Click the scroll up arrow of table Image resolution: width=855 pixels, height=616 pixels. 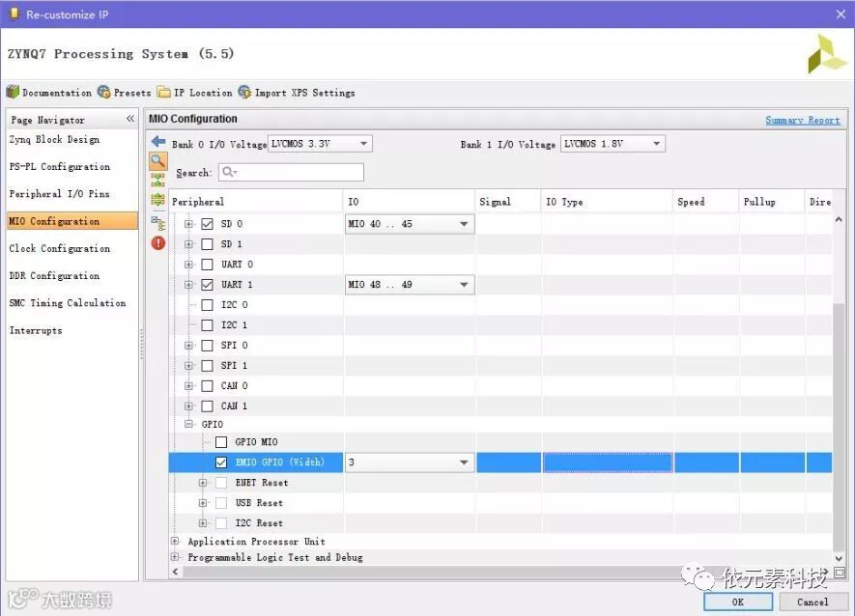click(x=839, y=220)
